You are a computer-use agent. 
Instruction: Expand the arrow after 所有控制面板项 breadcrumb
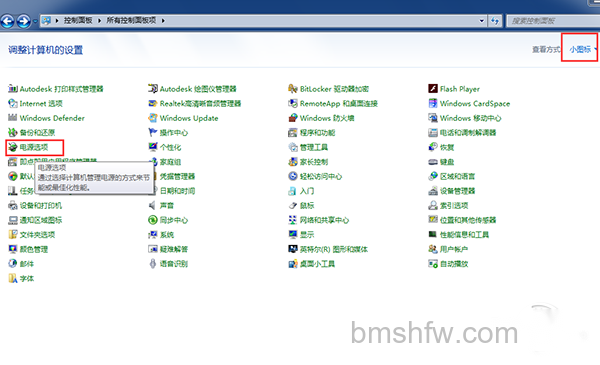click(163, 21)
